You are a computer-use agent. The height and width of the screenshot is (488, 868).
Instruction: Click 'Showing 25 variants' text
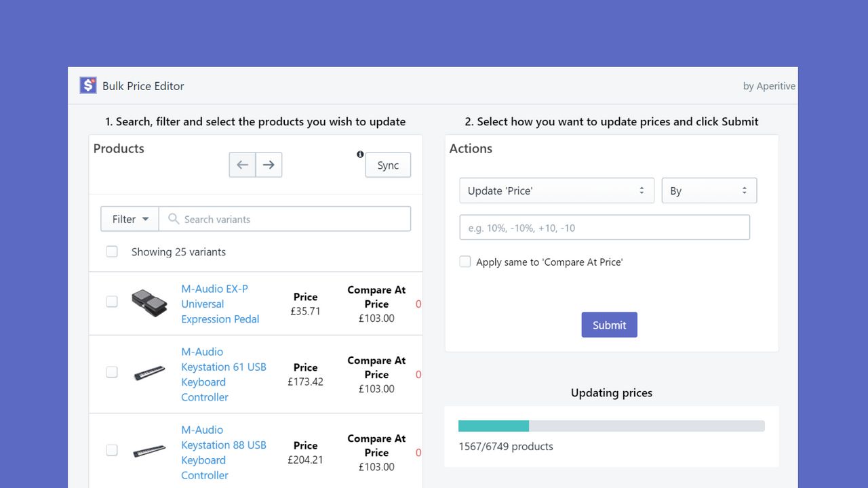(178, 251)
